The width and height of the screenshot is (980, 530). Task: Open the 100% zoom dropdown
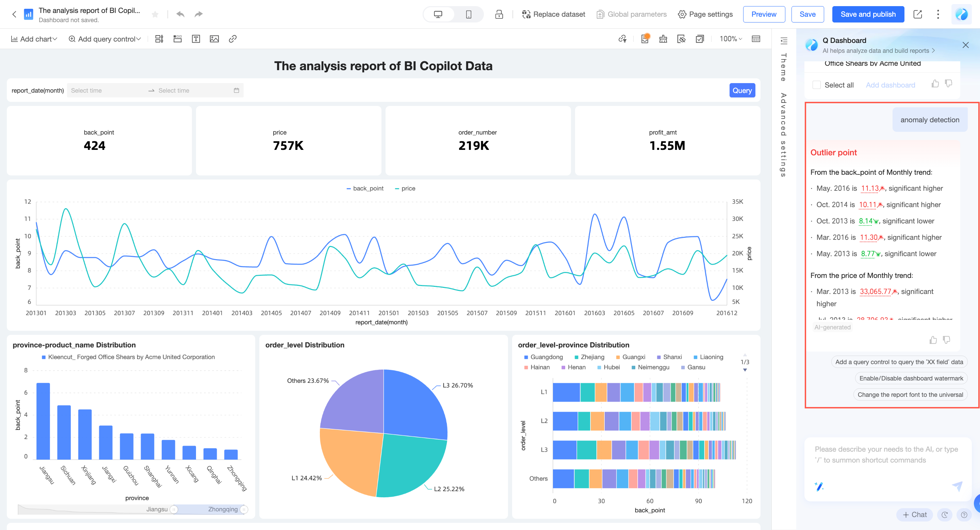click(731, 39)
